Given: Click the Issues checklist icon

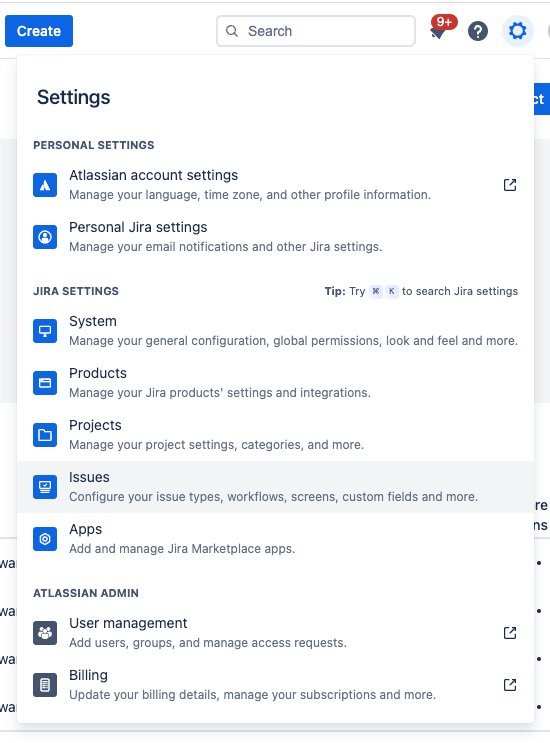Looking at the screenshot, I should click(45, 487).
